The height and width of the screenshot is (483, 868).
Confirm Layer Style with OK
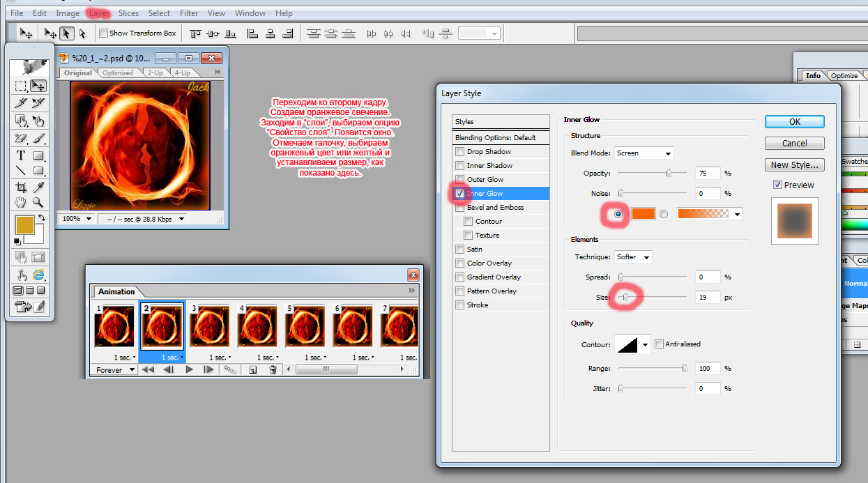click(x=795, y=121)
